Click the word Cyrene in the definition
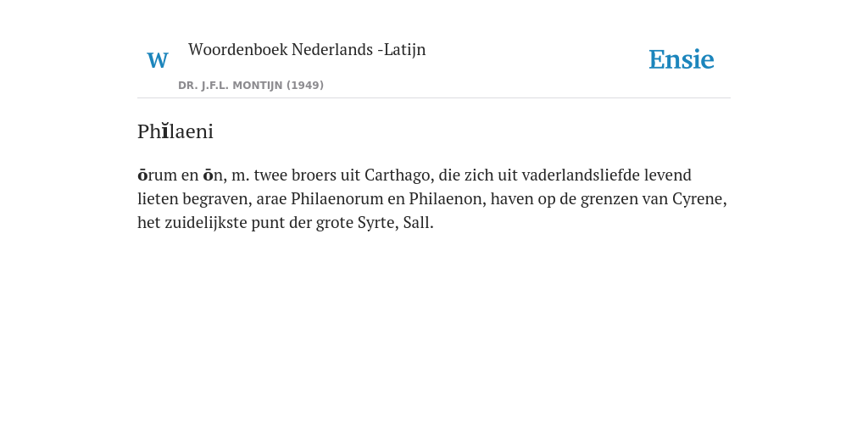Viewport: 868px width, 434px height. point(698,198)
